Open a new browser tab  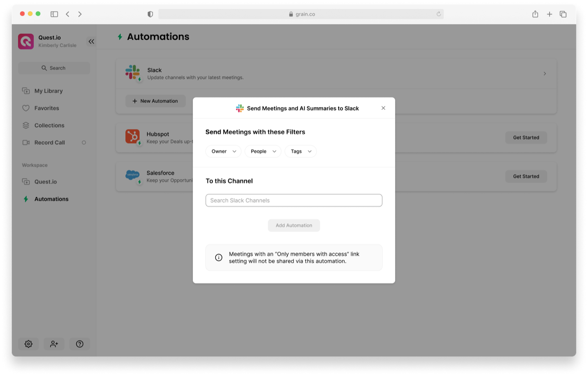coord(550,14)
